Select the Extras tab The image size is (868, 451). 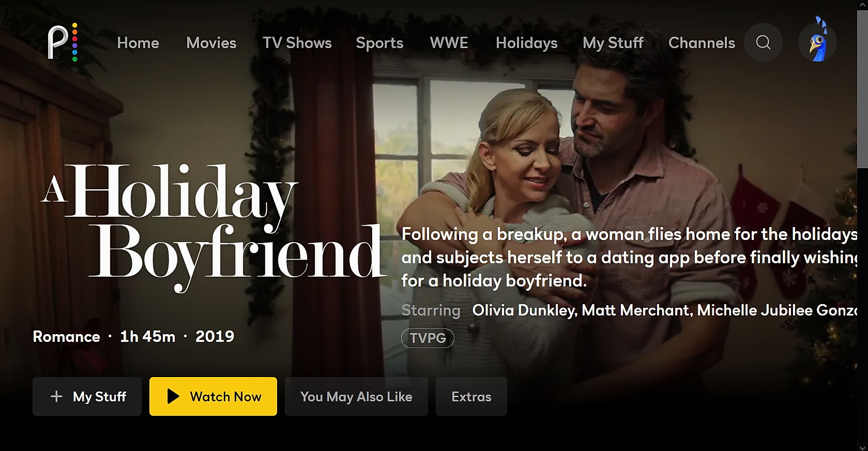click(471, 397)
